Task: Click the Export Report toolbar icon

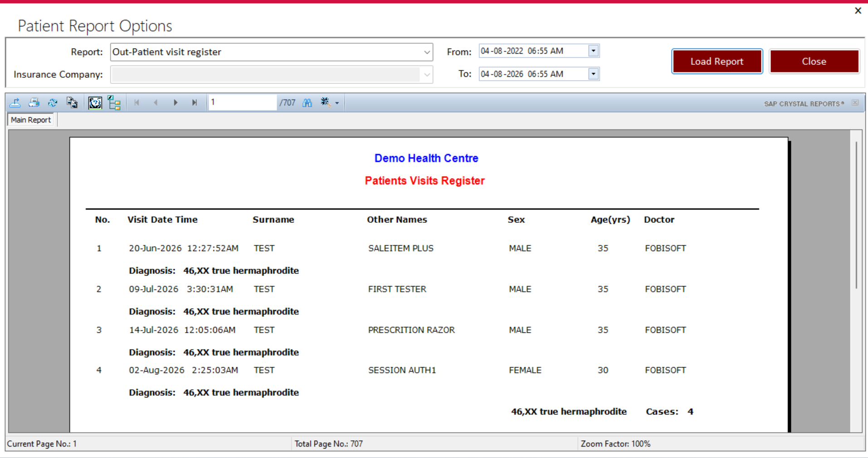Action: [x=15, y=103]
